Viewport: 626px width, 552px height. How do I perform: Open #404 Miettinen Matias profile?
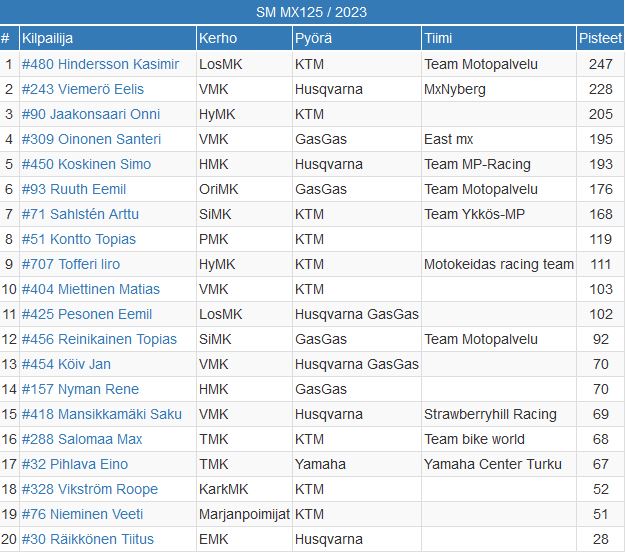[x=91, y=289]
